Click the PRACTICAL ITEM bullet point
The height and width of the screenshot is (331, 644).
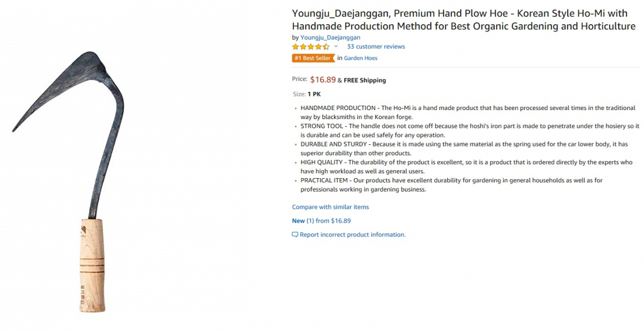click(x=451, y=185)
